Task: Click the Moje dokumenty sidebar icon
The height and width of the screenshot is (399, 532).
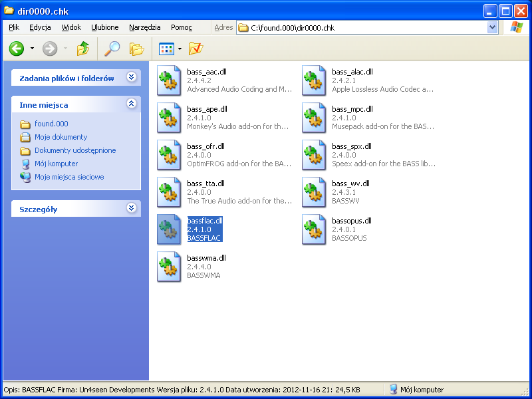Action: click(25, 138)
